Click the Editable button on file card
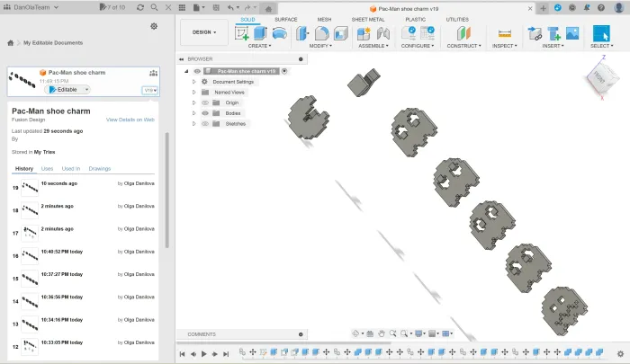The height and width of the screenshot is (364, 630). tap(68, 89)
